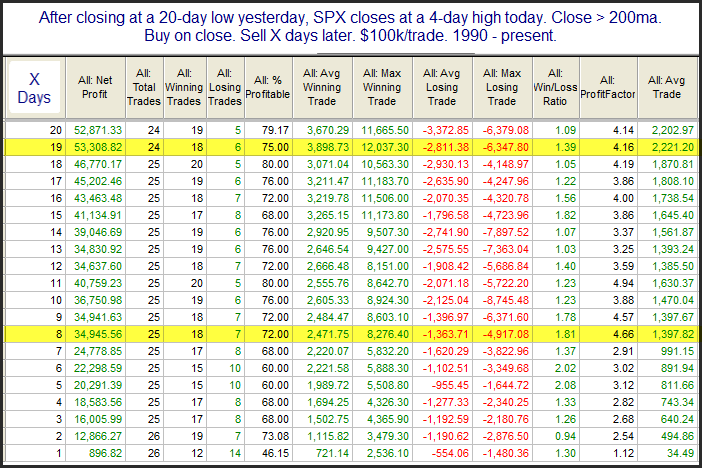Click net profit 41,134.91
This screenshot has width=702, height=468.
[98, 215]
